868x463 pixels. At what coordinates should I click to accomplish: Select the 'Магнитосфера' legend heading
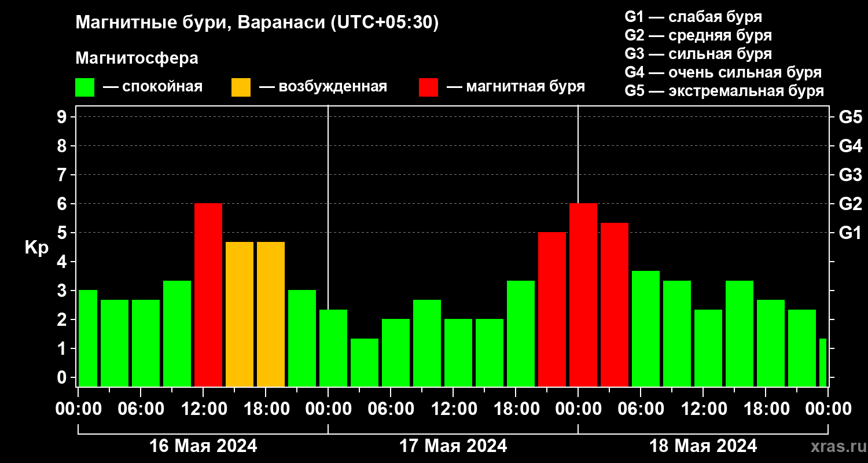(x=137, y=58)
